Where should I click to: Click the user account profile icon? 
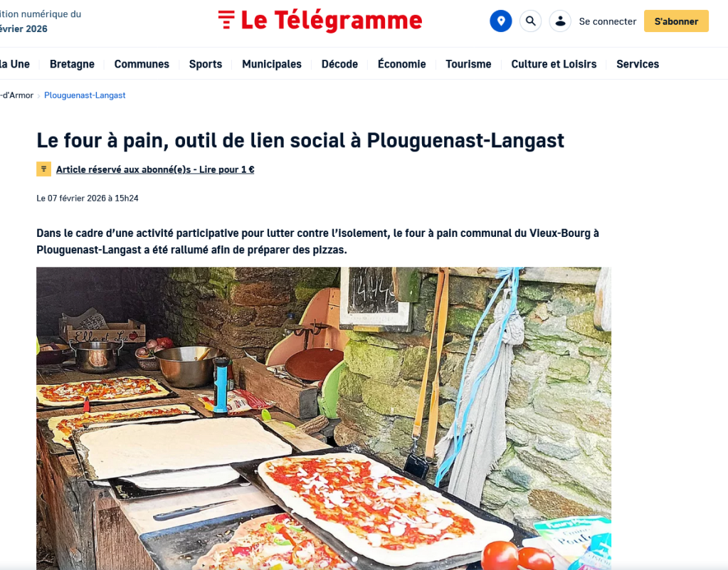point(560,21)
